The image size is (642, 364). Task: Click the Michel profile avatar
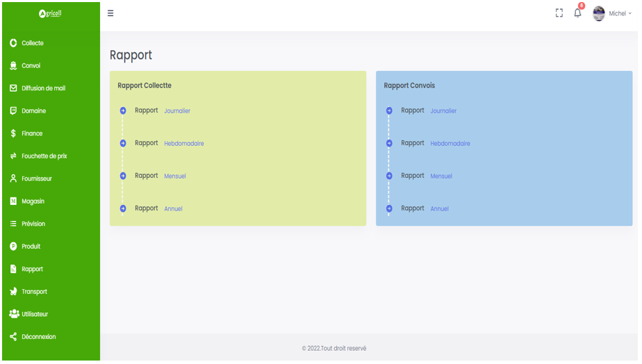(x=599, y=14)
